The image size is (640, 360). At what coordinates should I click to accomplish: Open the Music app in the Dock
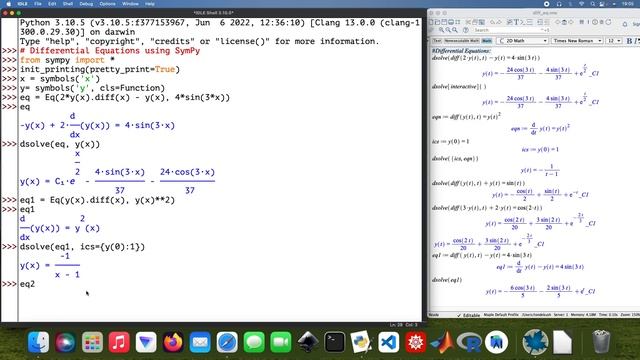(119, 342)
